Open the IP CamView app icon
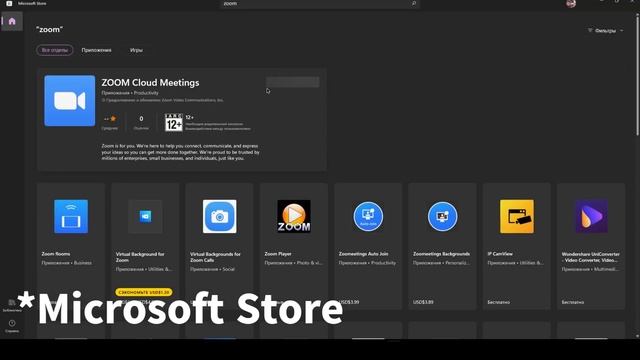 click(517, 216)
